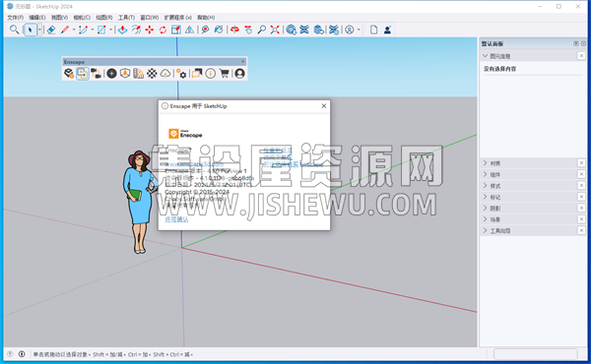Open the Rectangle tool dropdown arrow
Screen dimensions: 591x364
(x=110, y=30)
